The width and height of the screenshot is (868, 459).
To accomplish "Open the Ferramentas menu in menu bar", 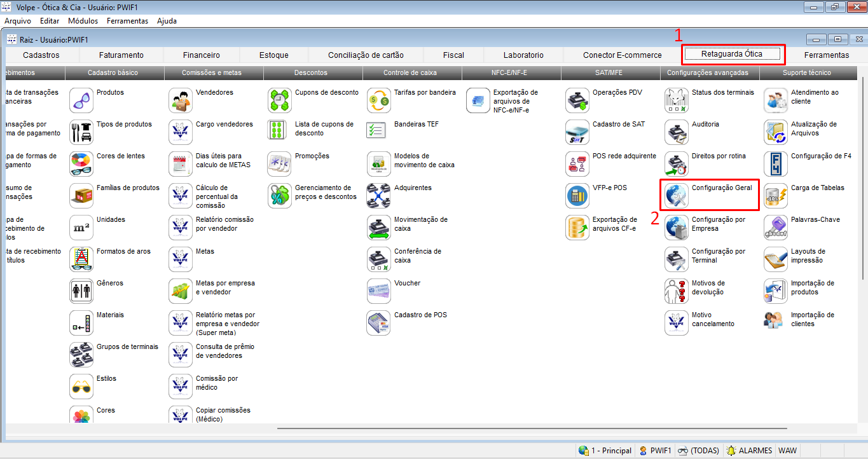I will pyautogui.click(x=127, y=21).
